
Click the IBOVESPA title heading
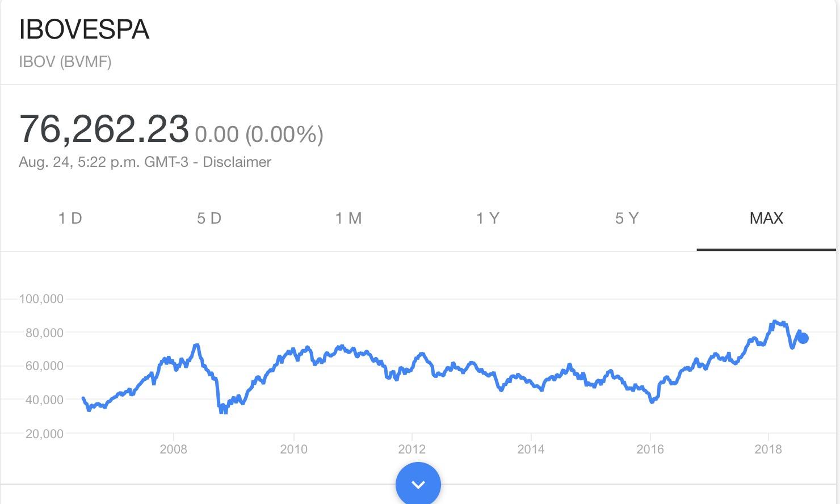(84, 30)
